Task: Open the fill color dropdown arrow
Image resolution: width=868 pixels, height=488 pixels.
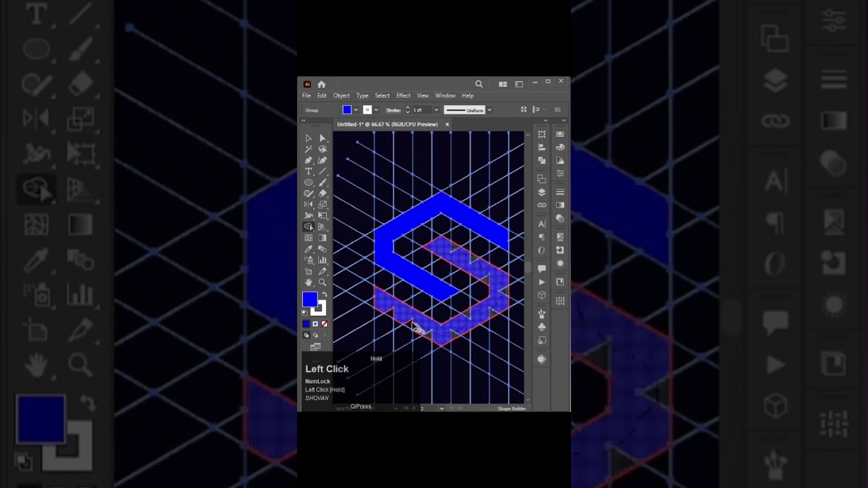Action: coord(355,110)
